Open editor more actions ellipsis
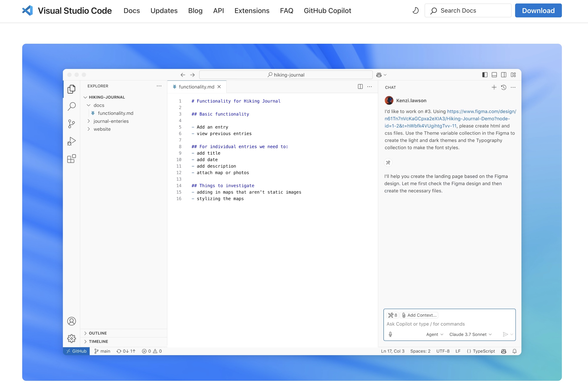The image size is (588, 388). (369, 86)
